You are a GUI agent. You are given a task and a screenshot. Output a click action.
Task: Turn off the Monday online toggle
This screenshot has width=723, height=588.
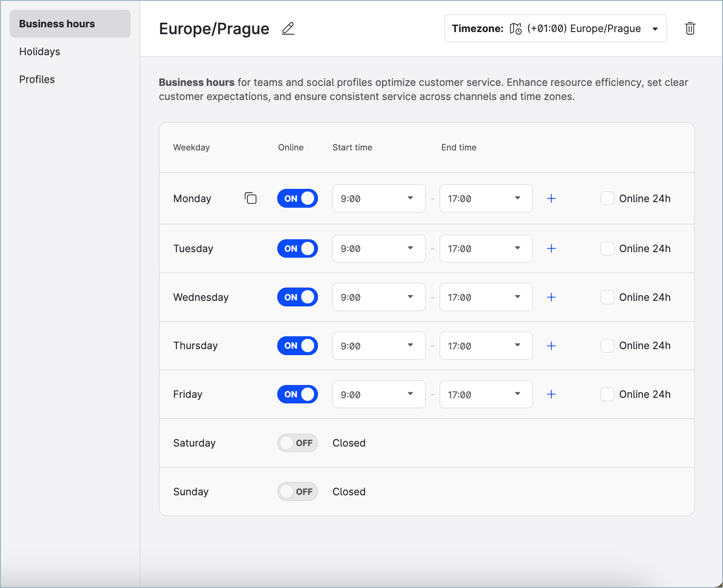click(297, 198)
